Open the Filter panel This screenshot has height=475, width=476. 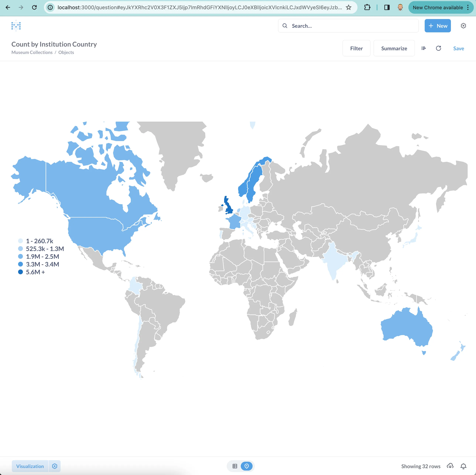click(x=356, y=48)
